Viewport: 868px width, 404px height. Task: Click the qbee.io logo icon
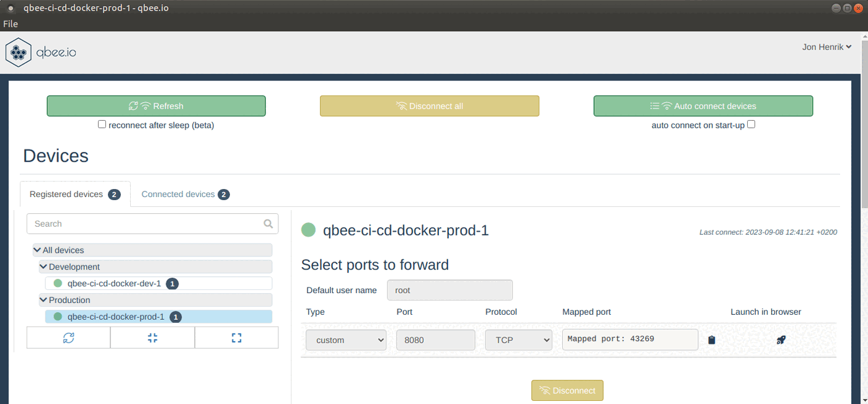pyautogui.click(x=17, y=52)
